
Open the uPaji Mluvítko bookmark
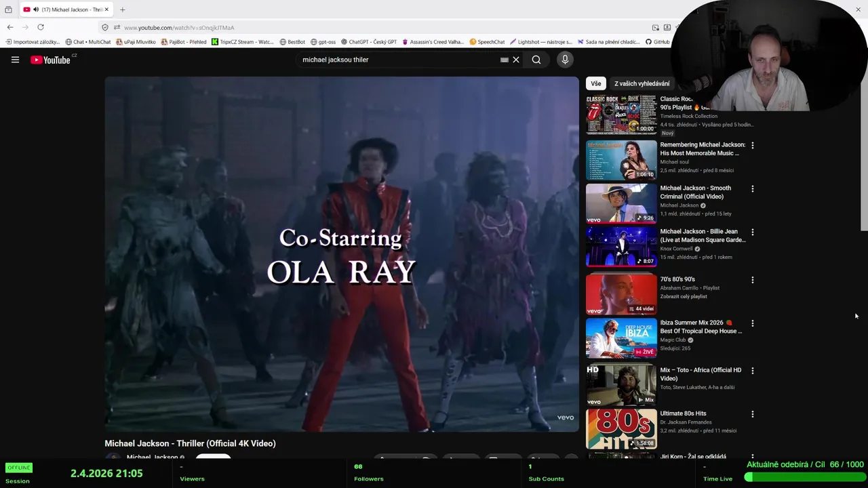(136, 42)
